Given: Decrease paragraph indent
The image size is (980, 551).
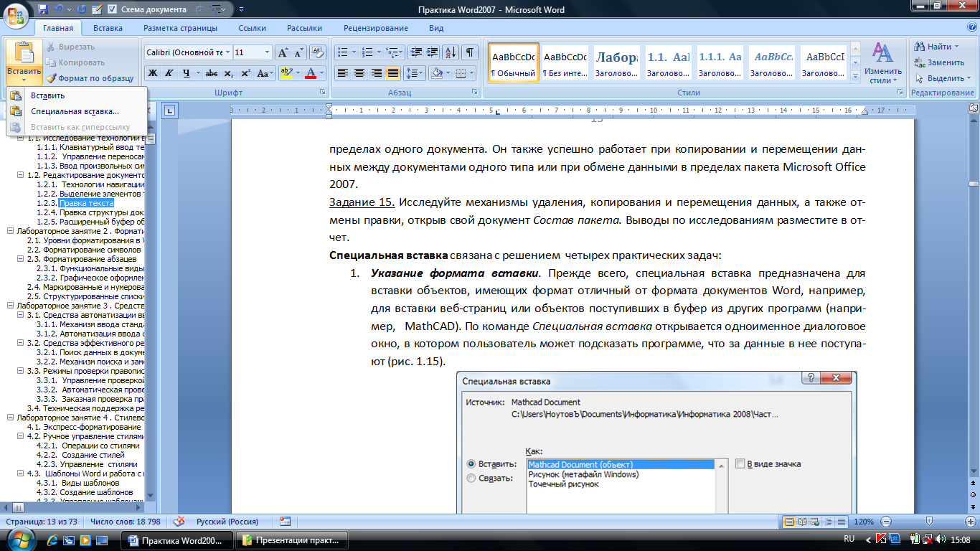Looking at the screenshot, I should pos(416,52).
